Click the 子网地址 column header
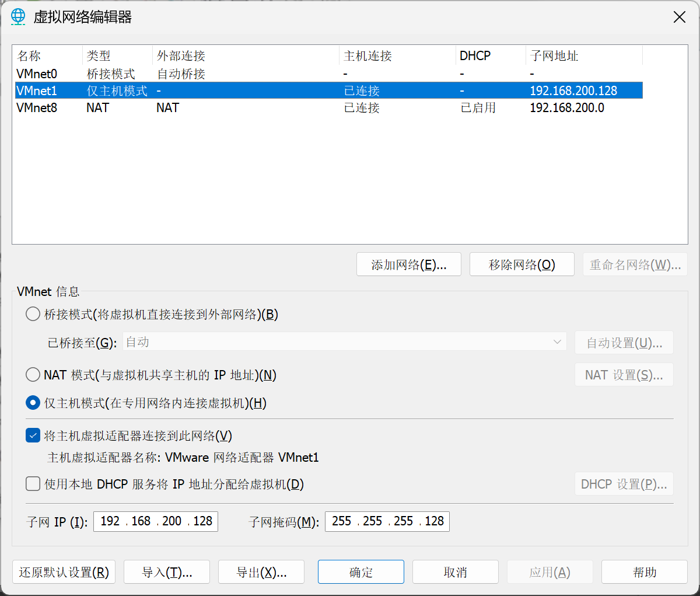 point(584,56)
